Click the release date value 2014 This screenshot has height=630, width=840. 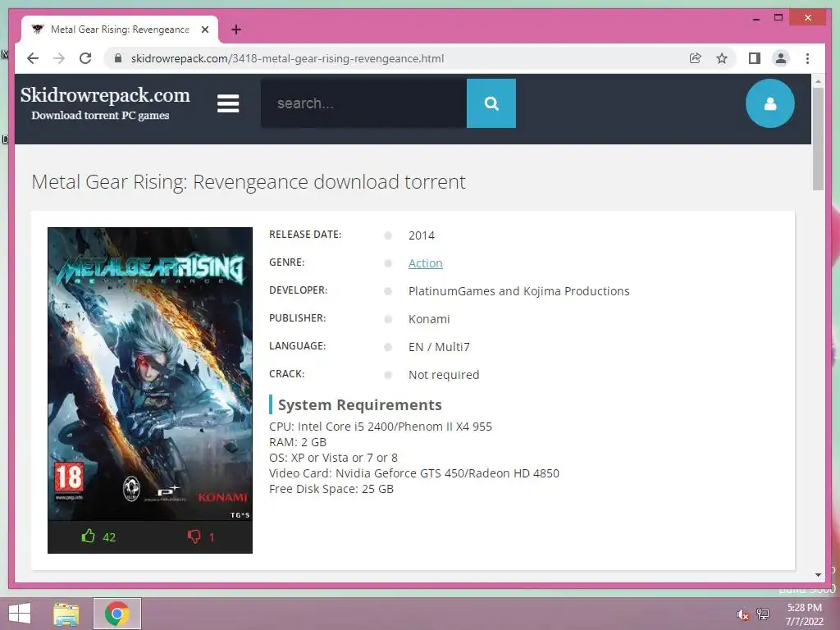tap(422, 235)
